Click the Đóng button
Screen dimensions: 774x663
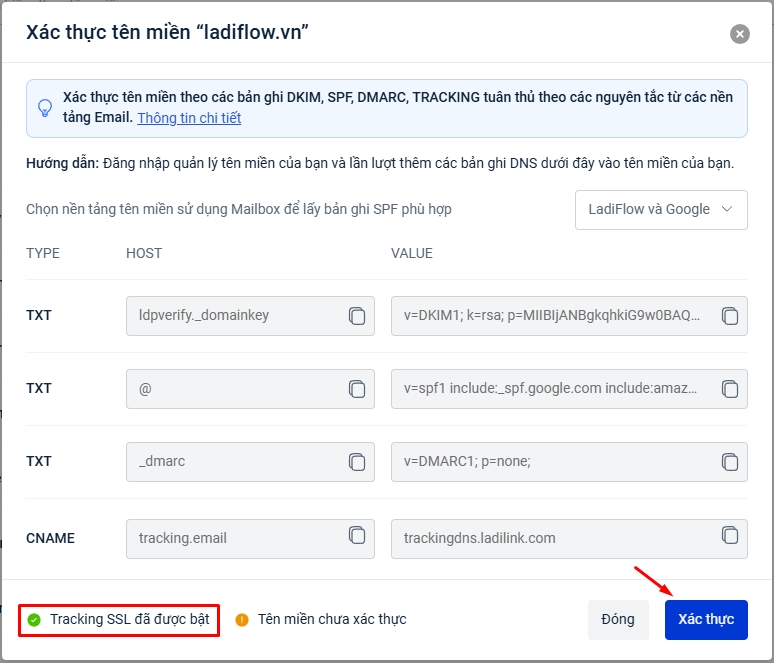(x=618, y=619)
